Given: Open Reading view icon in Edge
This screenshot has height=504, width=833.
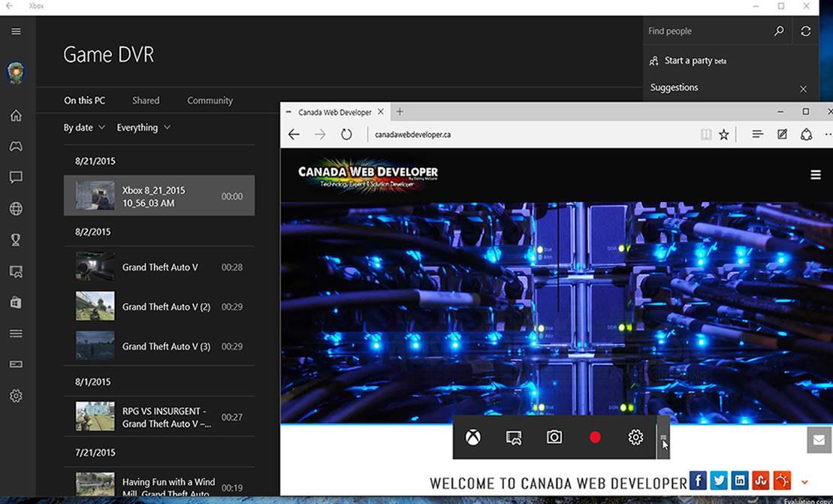Looking at the screenshot, I should click(x=705, y=134).
